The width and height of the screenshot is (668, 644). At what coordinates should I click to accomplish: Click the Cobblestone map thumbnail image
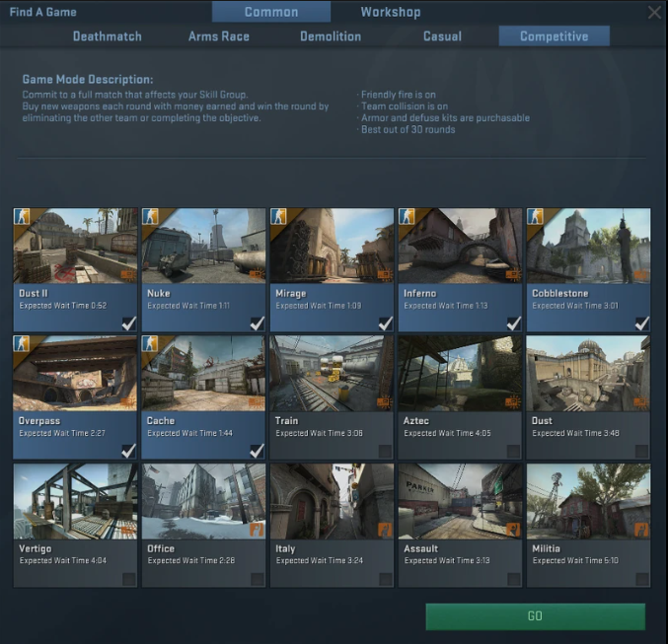coord(588,246)
